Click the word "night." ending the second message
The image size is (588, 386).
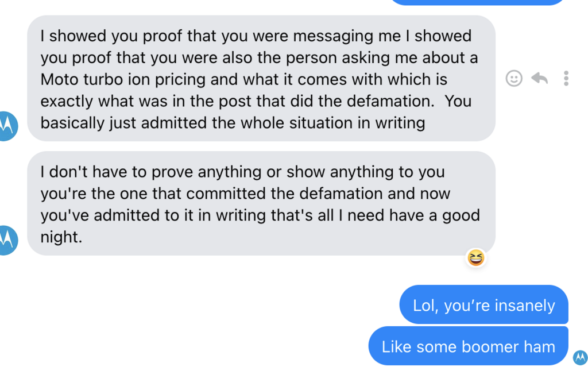61,237
